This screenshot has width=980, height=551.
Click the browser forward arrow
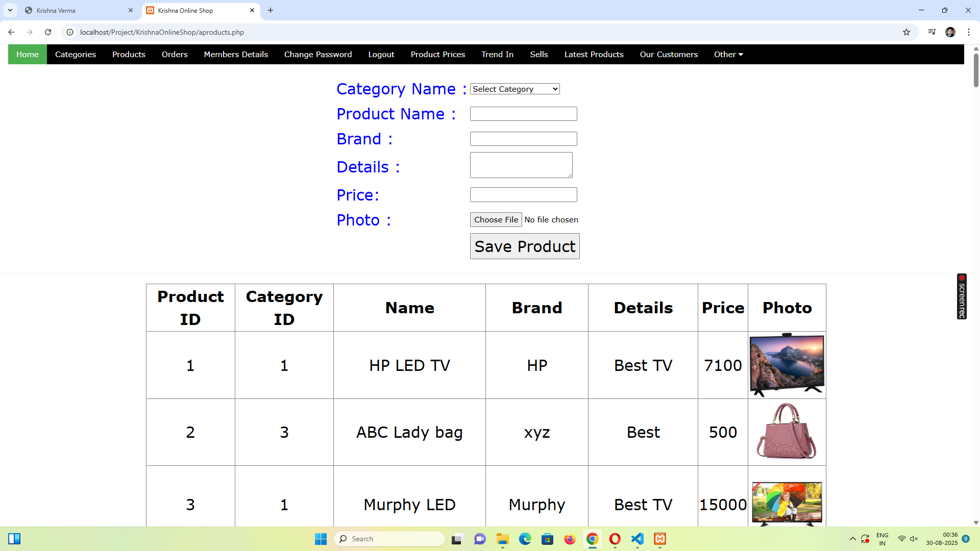(30, 32)
